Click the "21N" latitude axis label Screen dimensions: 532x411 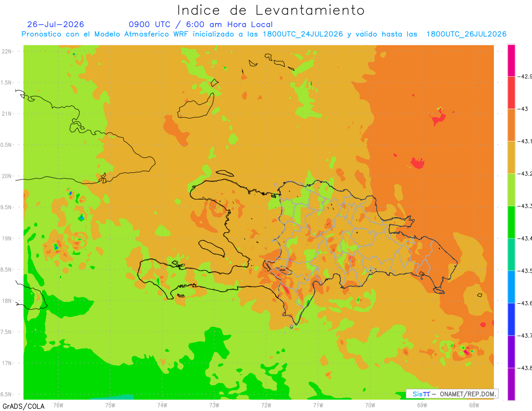point(8,114)
